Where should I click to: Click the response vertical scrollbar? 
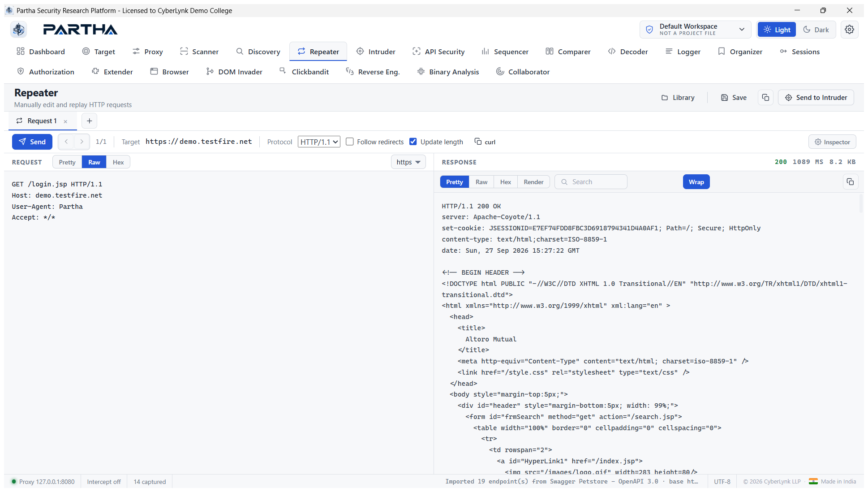click(861, 204)
